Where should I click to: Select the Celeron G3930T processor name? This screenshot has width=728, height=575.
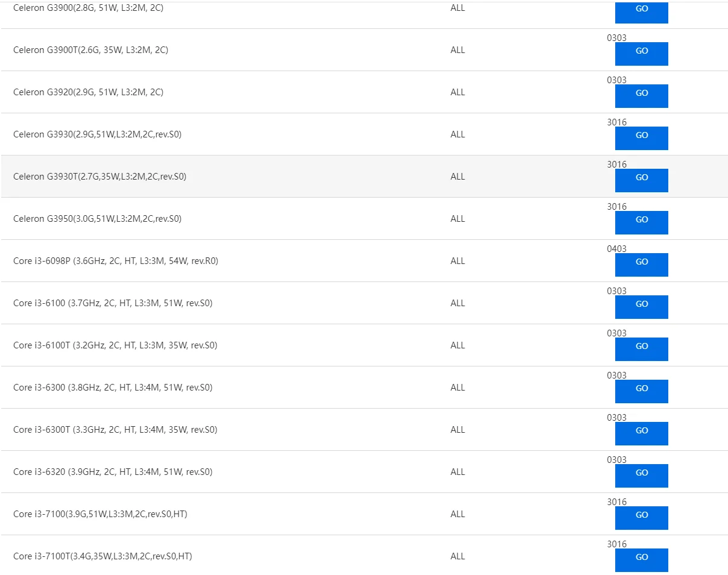pyautogui.click(x=100, y=177)
